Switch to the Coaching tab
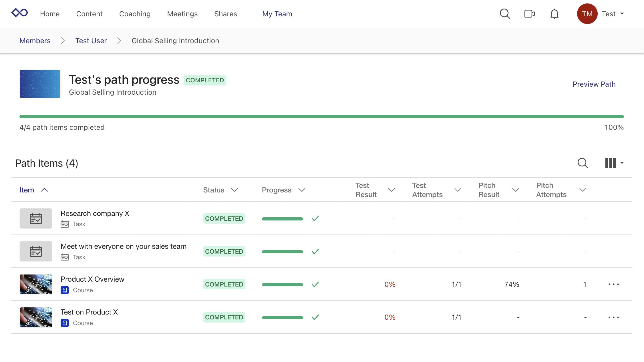The width and height of the screenshot is (644, 362). [x=135, y=13]
